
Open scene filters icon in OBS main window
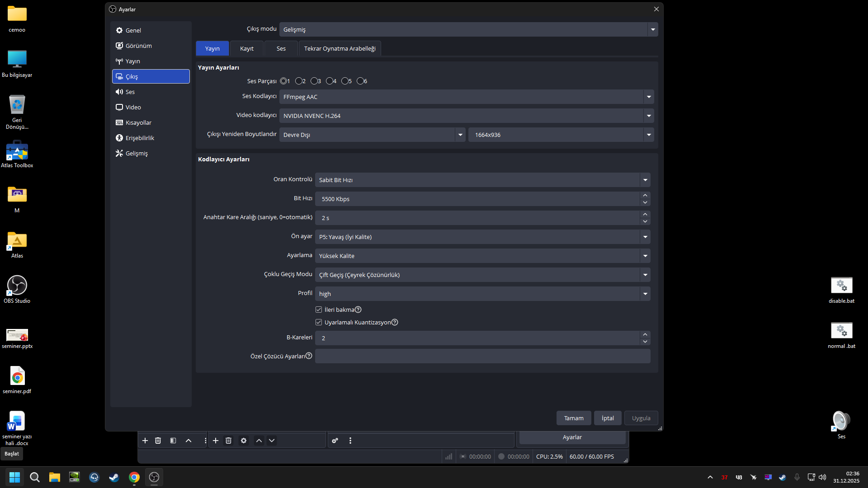point(173,441)
